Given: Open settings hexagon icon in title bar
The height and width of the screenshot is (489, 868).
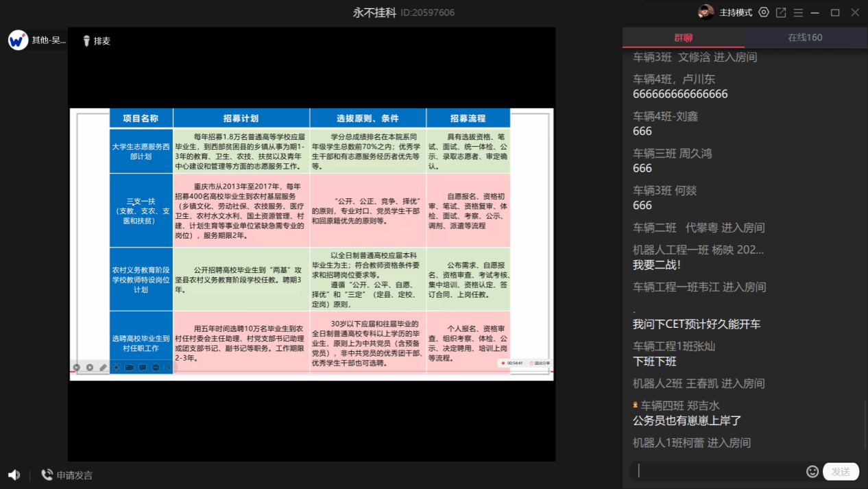Looking at the screenshot, I should [x=764, y=12].
